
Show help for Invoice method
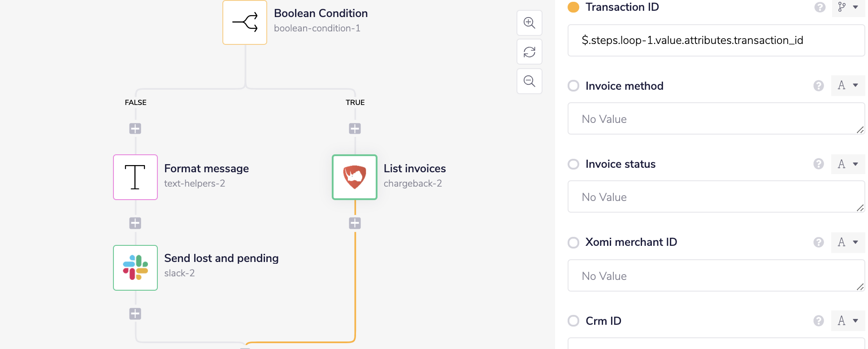point(819,86)
